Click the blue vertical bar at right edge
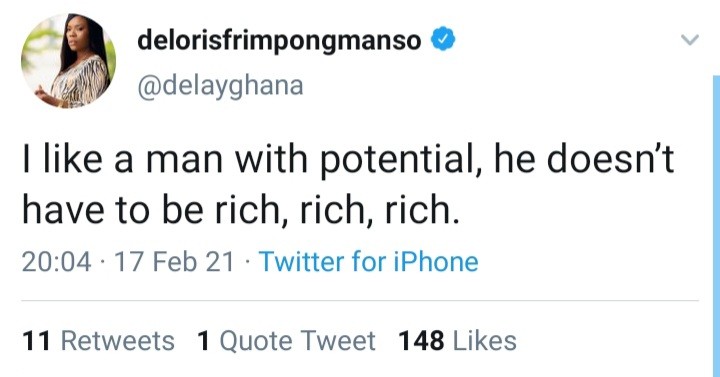This screenshot has width=720, height=377. (716, 226)
